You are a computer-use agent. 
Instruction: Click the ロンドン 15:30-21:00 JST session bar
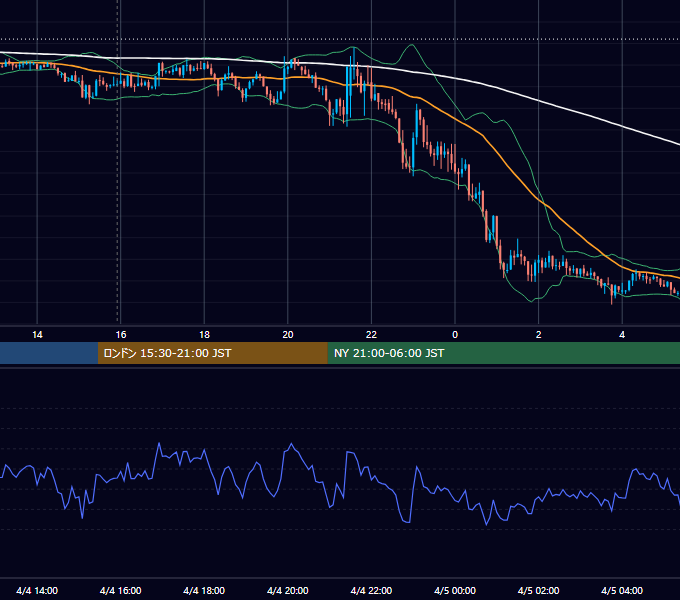coord(212,353)
